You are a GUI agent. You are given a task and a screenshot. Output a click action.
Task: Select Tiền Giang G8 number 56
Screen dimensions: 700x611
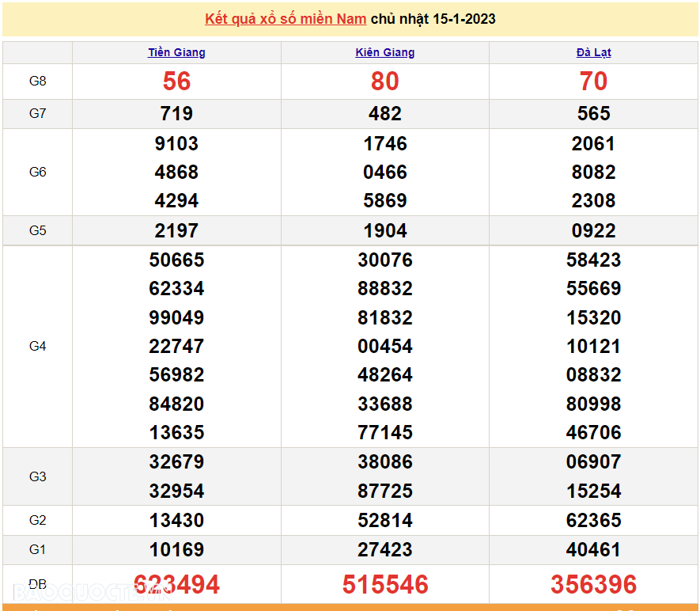coord(176,82)
